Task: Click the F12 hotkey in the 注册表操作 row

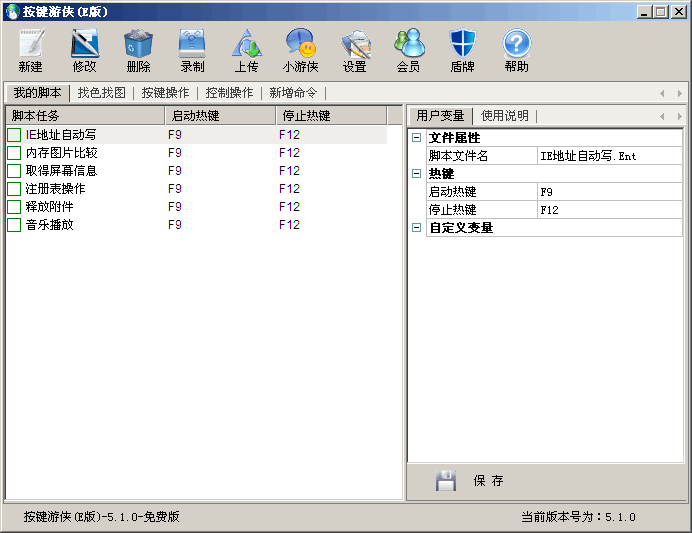Action: click(290, 189)
